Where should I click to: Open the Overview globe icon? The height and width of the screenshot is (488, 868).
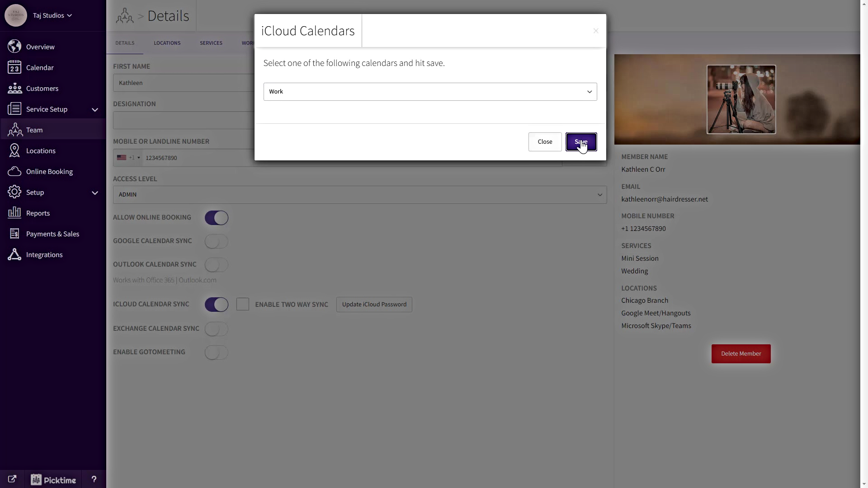14,47
